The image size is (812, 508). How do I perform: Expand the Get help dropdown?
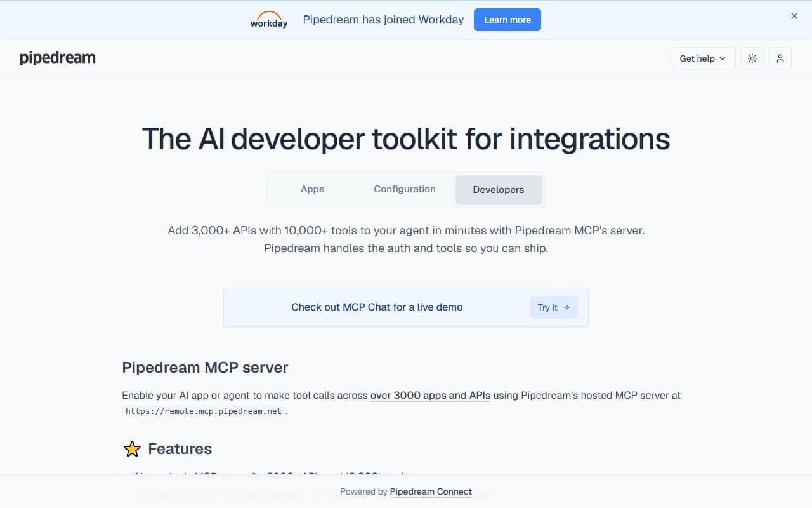click(704, 58)
